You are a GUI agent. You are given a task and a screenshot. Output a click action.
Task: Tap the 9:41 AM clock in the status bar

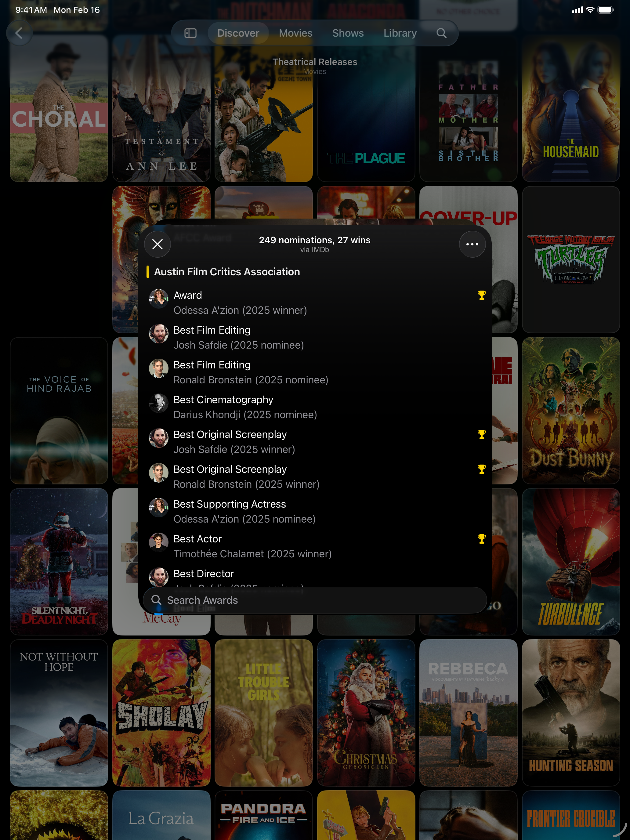pos(31,10)
